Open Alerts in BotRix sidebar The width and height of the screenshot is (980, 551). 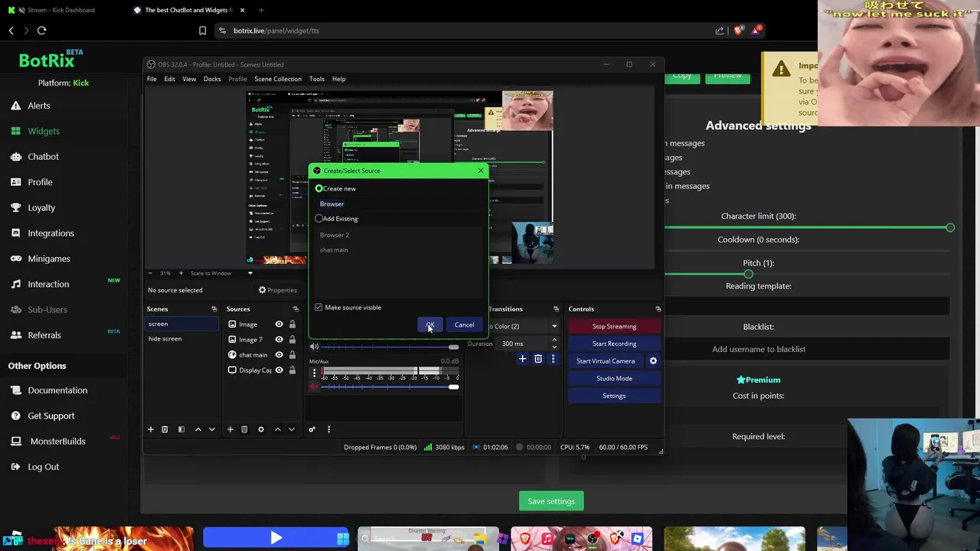tap(38, 106)
